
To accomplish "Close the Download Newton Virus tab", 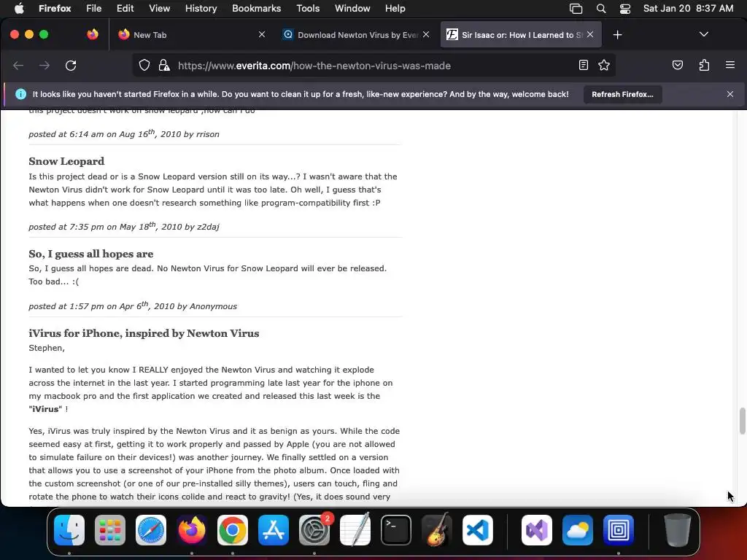I will [426, 34].
